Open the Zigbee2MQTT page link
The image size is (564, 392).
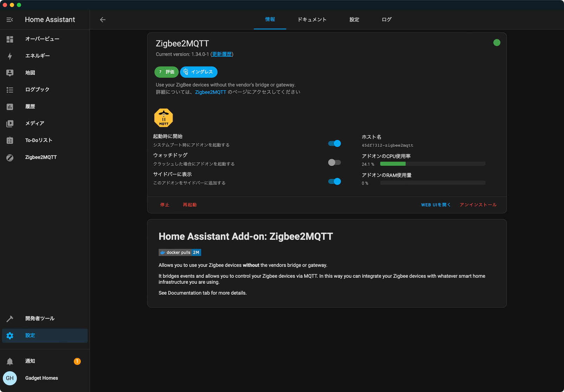point(210,92)
